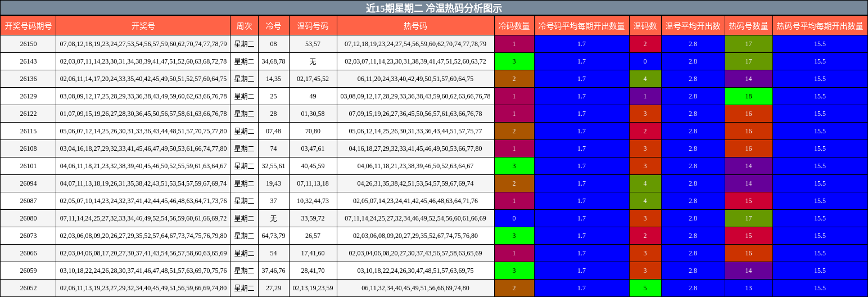Click the '无' cold number cell in row 26080
The image size is (868, 297).
pyautogui.click(x=274, y=218)
